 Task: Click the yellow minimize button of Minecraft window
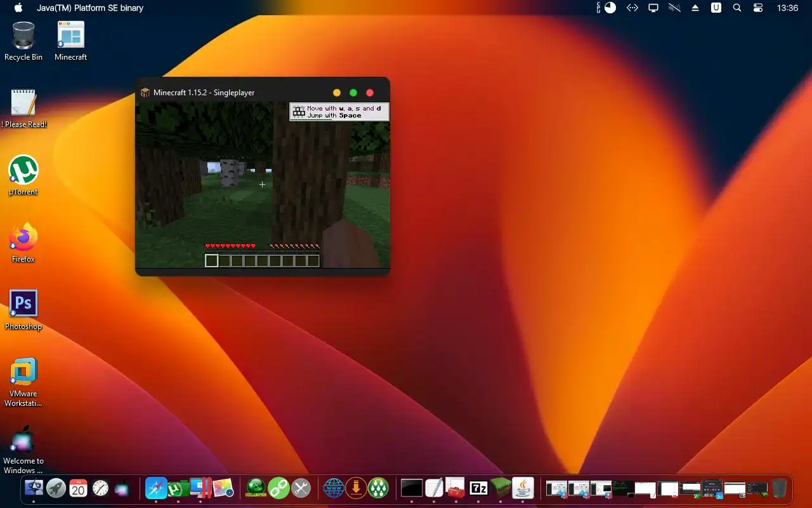(337, 93)
